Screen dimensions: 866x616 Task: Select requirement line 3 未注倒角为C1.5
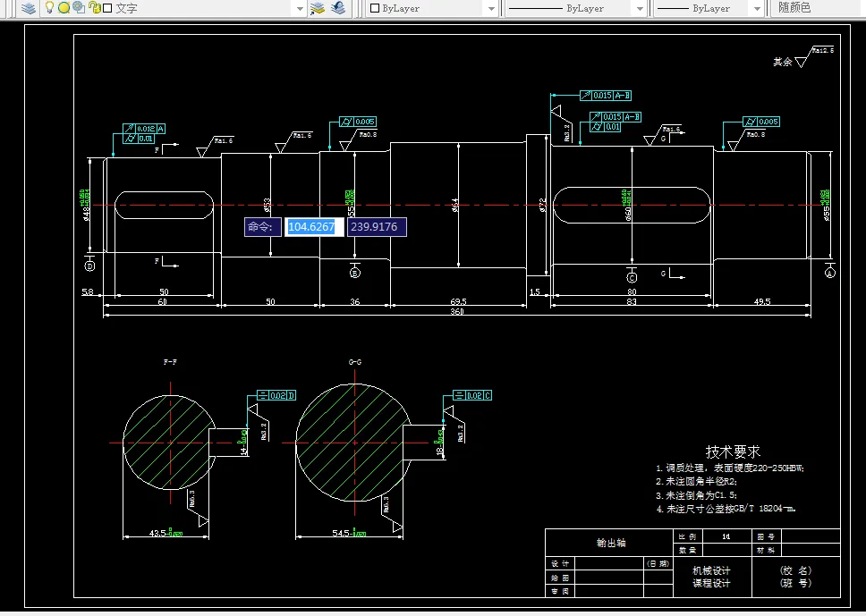pyautogui.click(x=696, y=495)
